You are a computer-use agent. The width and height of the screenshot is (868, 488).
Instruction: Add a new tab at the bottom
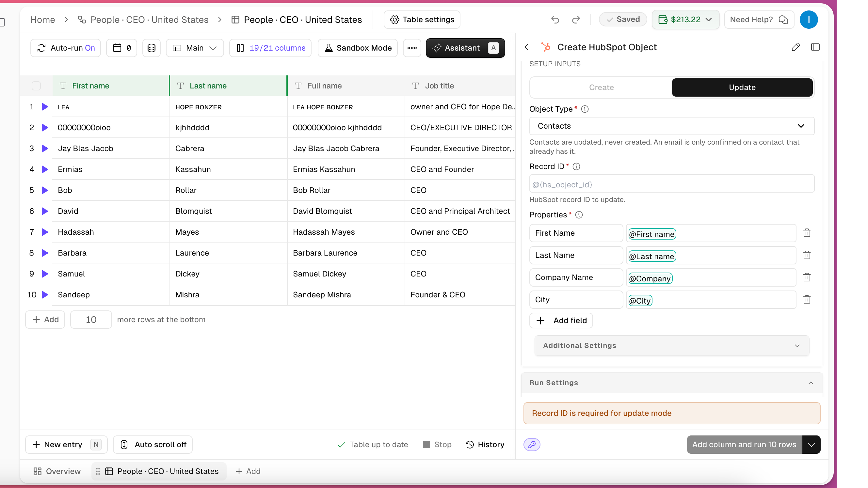(248, 471)
